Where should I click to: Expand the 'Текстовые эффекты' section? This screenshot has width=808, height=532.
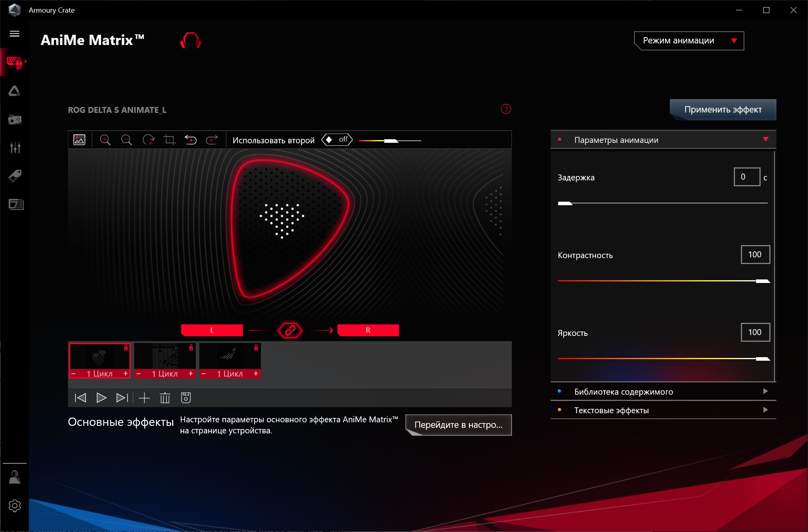pos(663,410)
